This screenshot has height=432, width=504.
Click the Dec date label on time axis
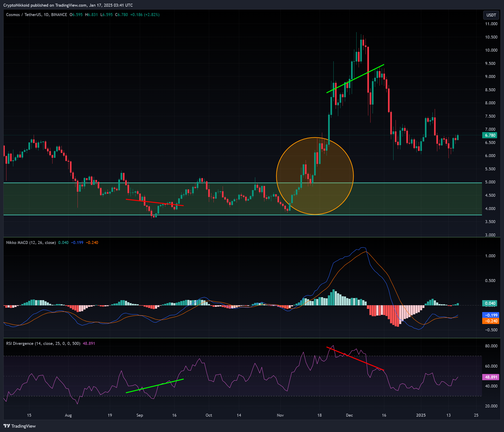coord(349,415)
